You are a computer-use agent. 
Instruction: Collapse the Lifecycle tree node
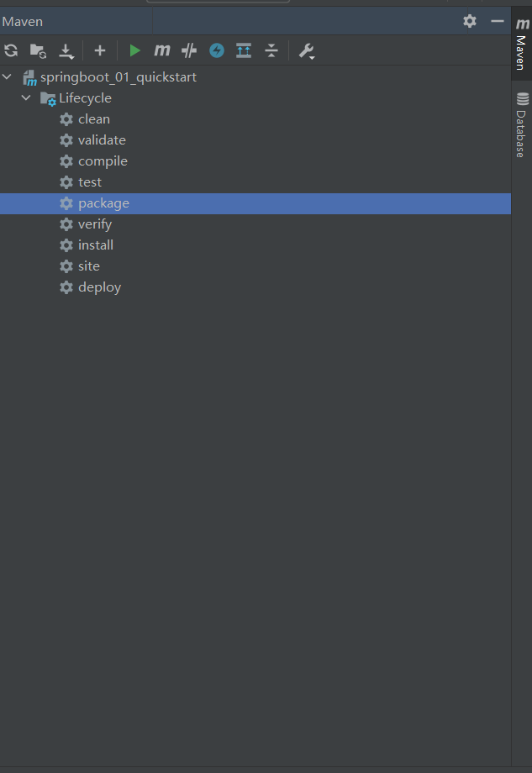26,98
